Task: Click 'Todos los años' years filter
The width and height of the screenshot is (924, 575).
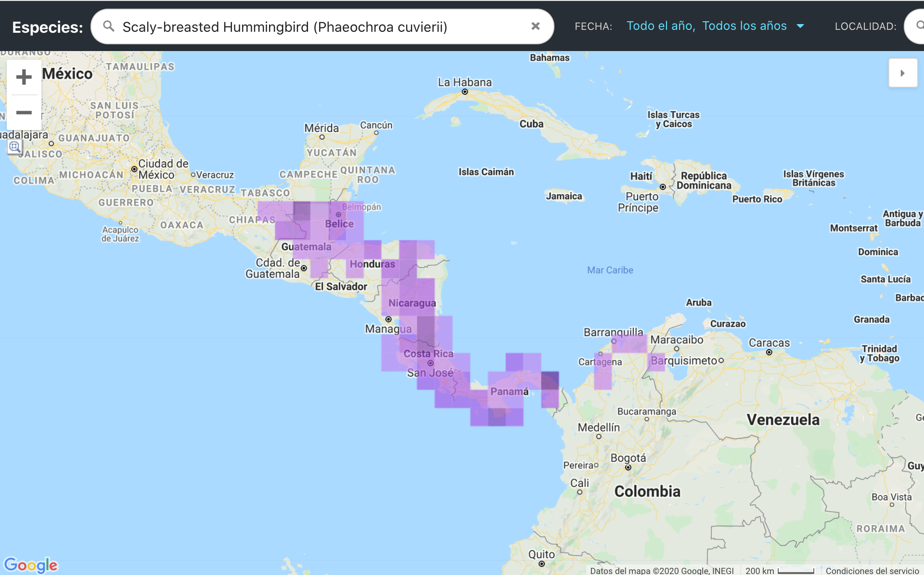Action: point(744,26)
